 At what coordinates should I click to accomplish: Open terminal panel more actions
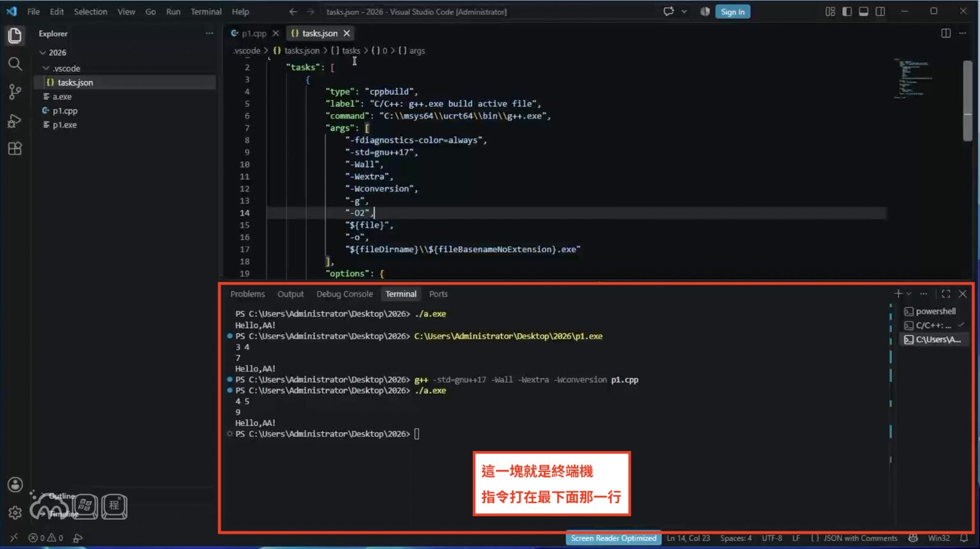[924, 294]
